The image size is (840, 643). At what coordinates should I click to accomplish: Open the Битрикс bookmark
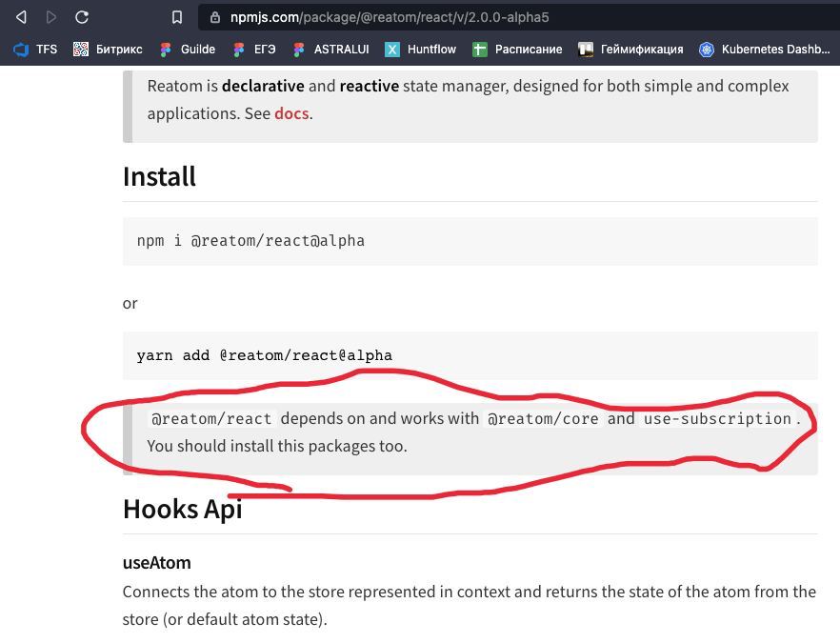[x=108, y=50]
